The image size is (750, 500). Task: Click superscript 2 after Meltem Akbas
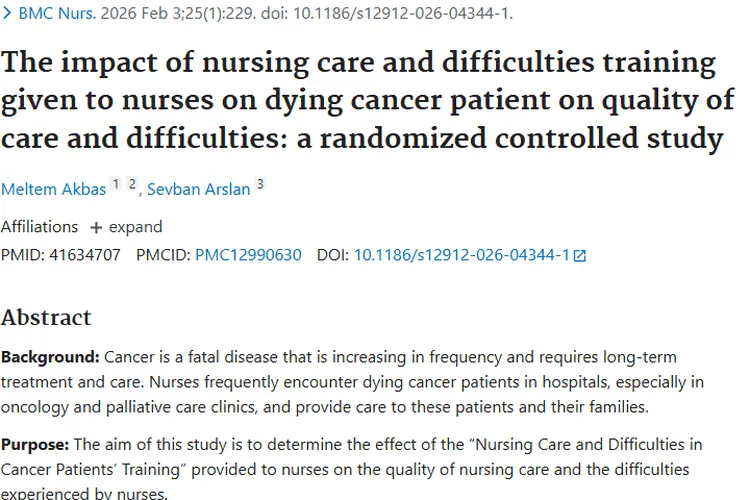[132, 184]
